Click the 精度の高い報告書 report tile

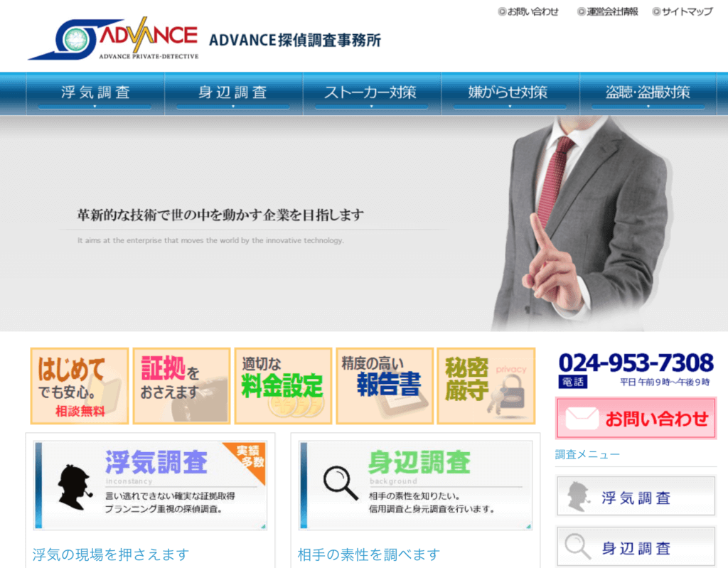click(x=385, y=386)
